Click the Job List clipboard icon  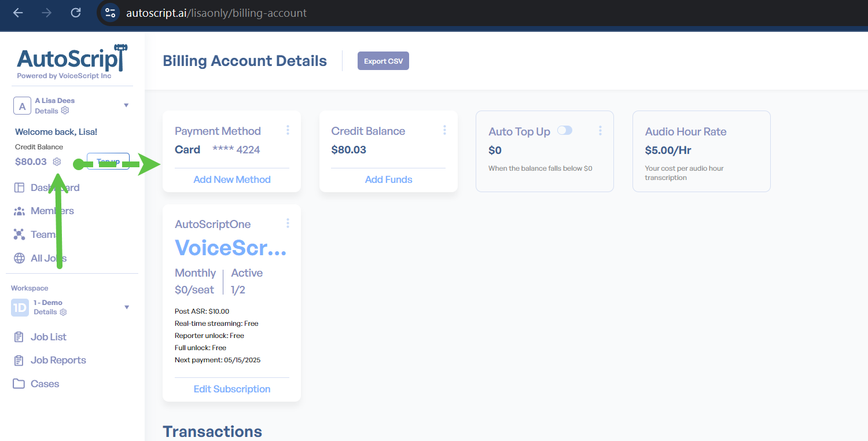click(x=19, y=337)
